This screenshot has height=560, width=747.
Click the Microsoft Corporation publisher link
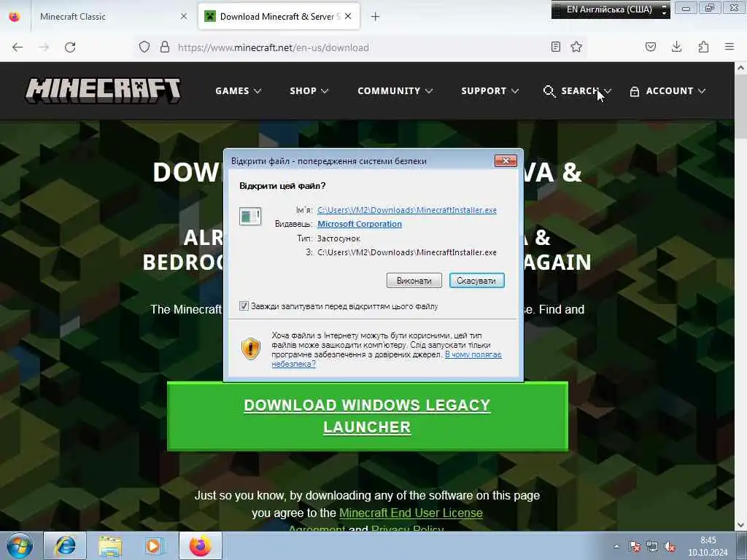[360, 224]
